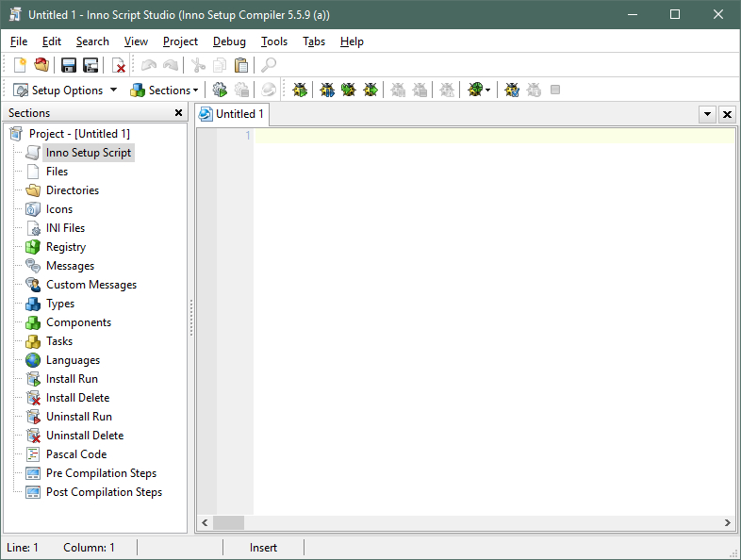Open the View menu
This screenshot has height=560, width=741.
pos(136,41)
